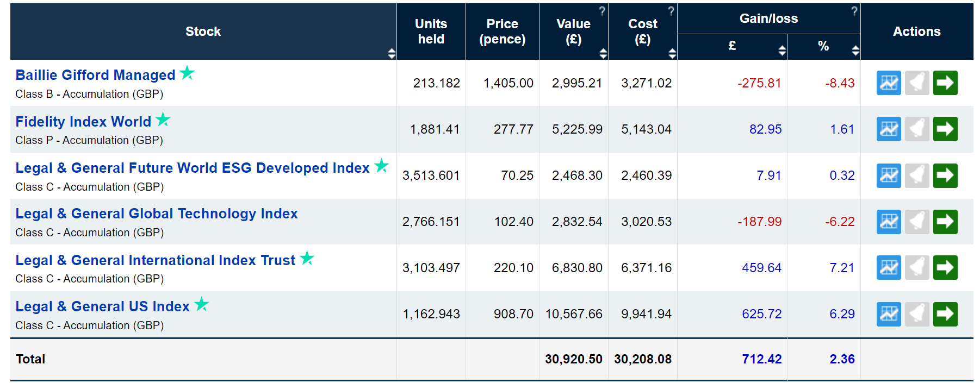Click the sort arrows in the Gain/loss % subheader
The image size is (980, 383).
point(855,51)
